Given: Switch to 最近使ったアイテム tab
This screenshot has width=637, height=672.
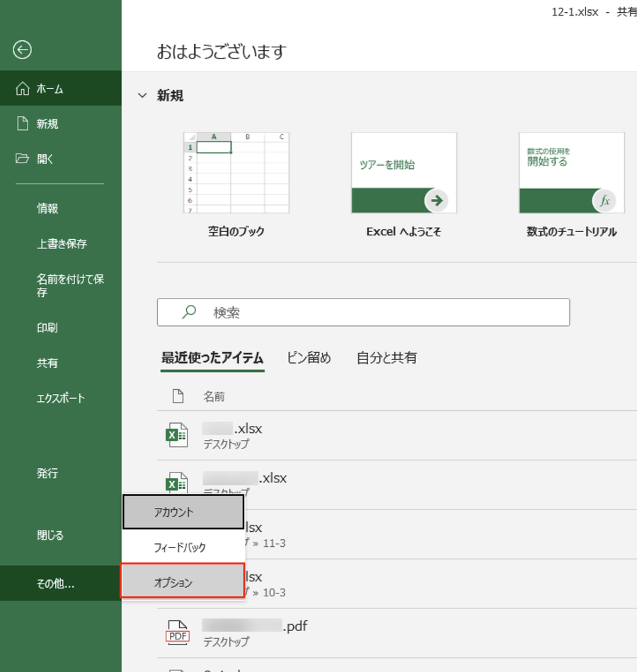Looking at the screenshot, I should coord(212,357).
